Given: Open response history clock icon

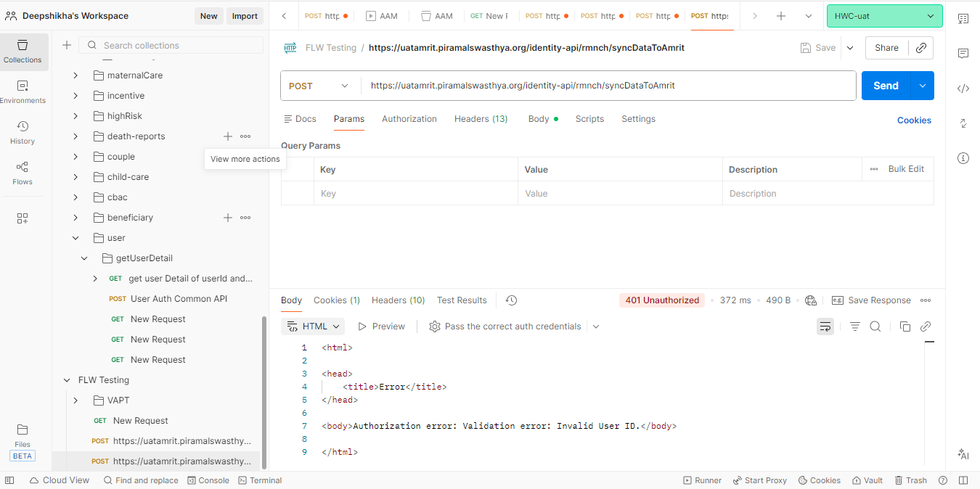Looking at the screenshot, I should point(511,300).
